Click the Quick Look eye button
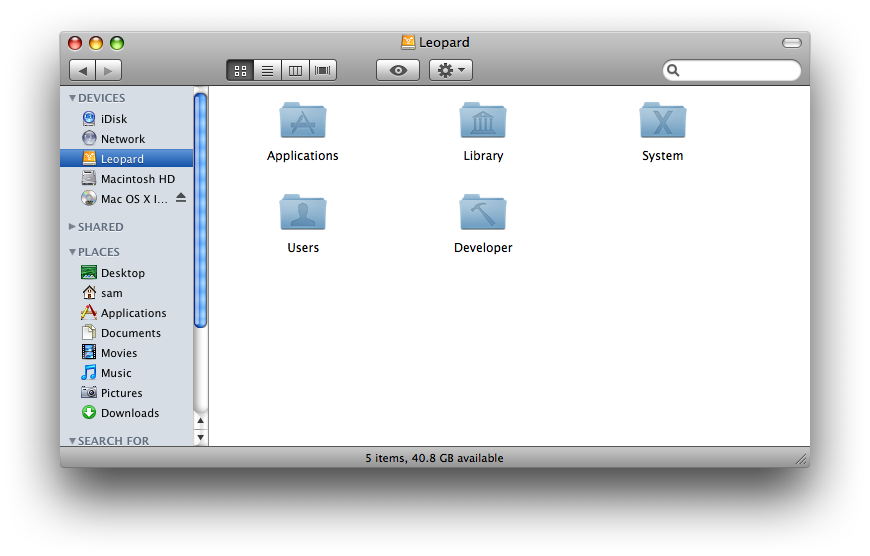The width and height of the screenshot is (870, 556). 398,70
